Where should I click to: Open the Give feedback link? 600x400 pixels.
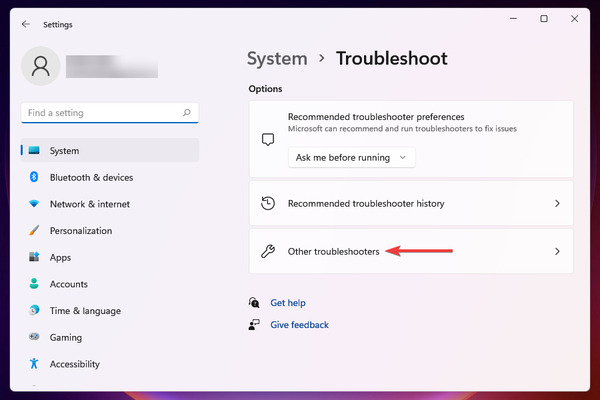pos(299,325)
